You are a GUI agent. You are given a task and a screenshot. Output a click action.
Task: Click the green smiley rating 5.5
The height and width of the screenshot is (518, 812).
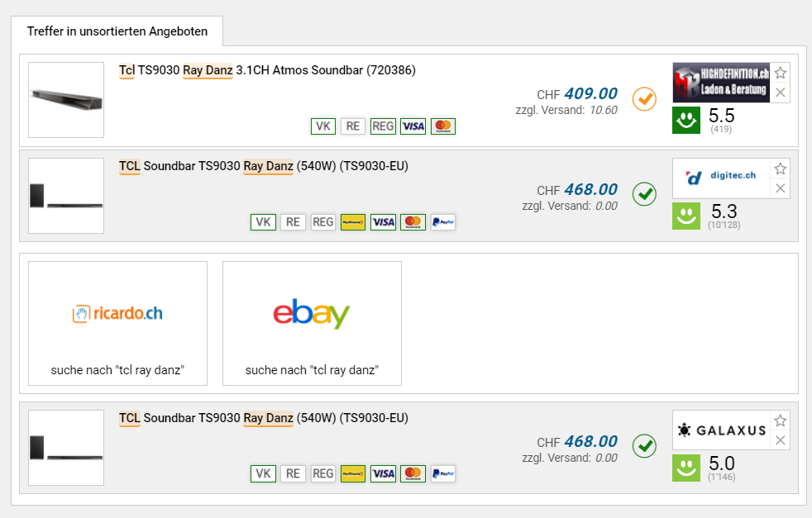click(x=685, y=121)
